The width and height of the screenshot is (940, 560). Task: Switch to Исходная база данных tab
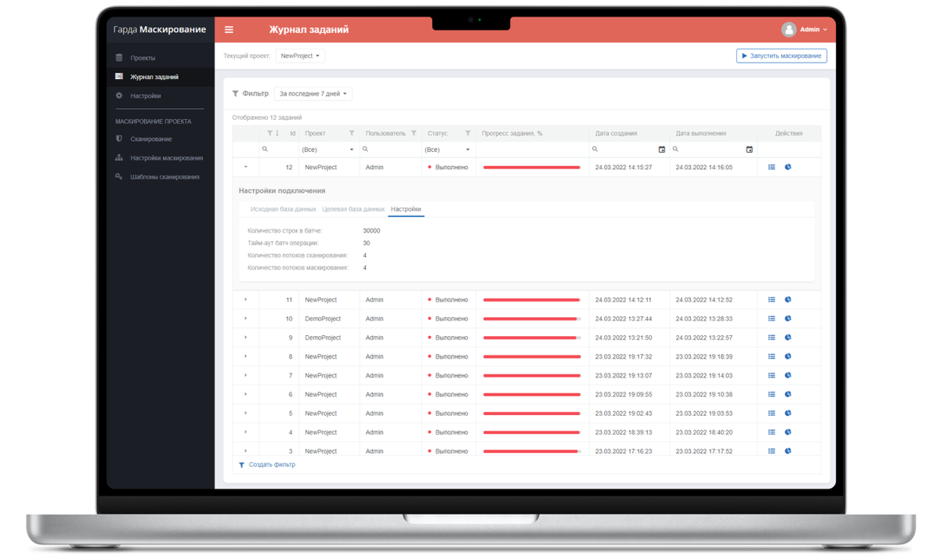pyautogui.click(x=283, y=209)
